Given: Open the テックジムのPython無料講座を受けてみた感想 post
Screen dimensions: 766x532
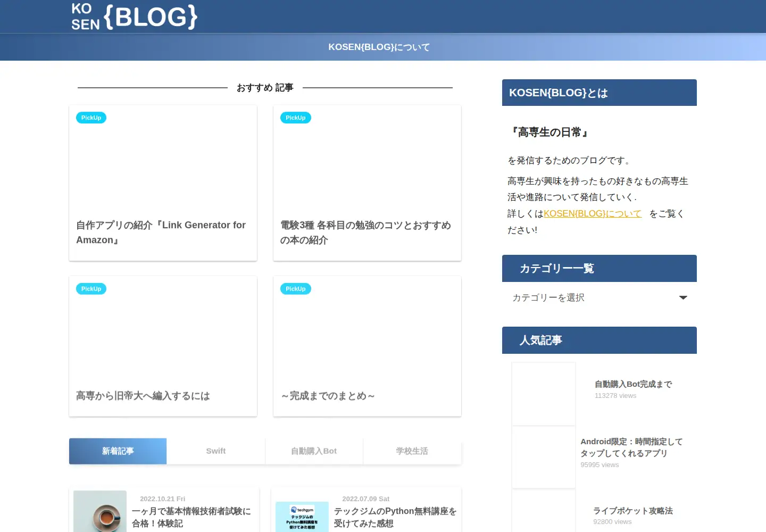Looking at the screenshot, I should (395, 517).
